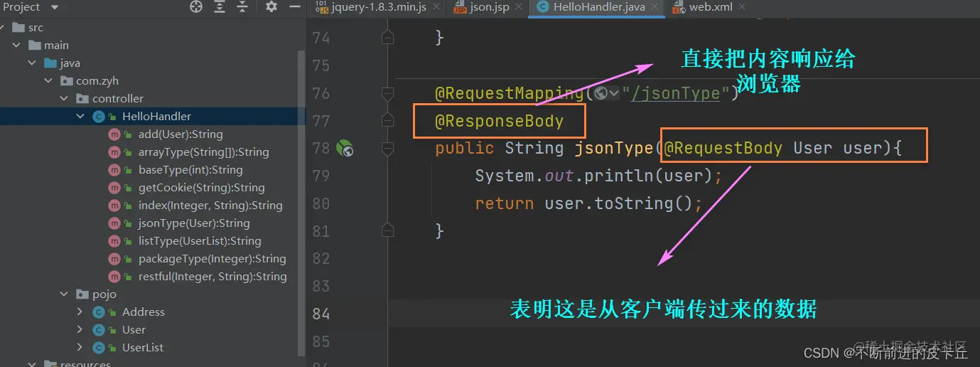The height and width of the screenshot is (367, 980).
Task: Close the HelloHandler.java tab
Action: (655, 7)
